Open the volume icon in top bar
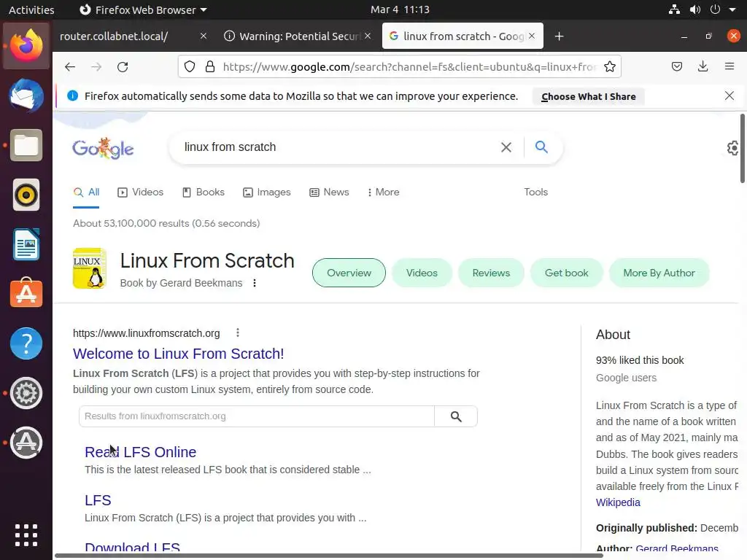This screenshot has height=560, width=747. [694, 9]
